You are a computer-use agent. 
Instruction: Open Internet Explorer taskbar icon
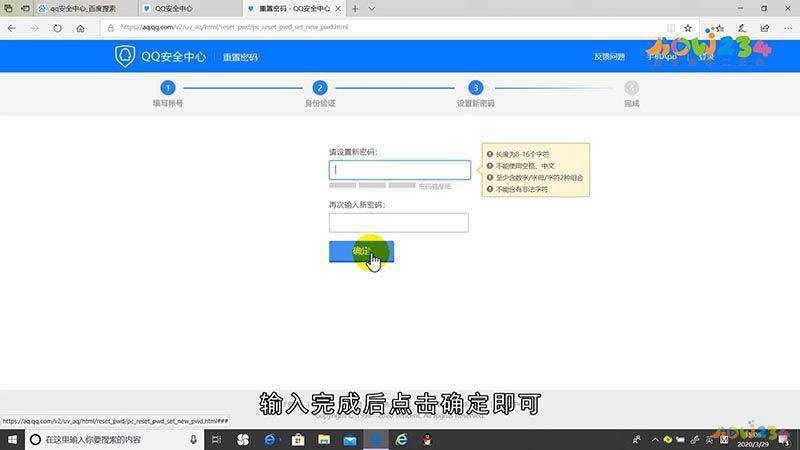point(402,439)
